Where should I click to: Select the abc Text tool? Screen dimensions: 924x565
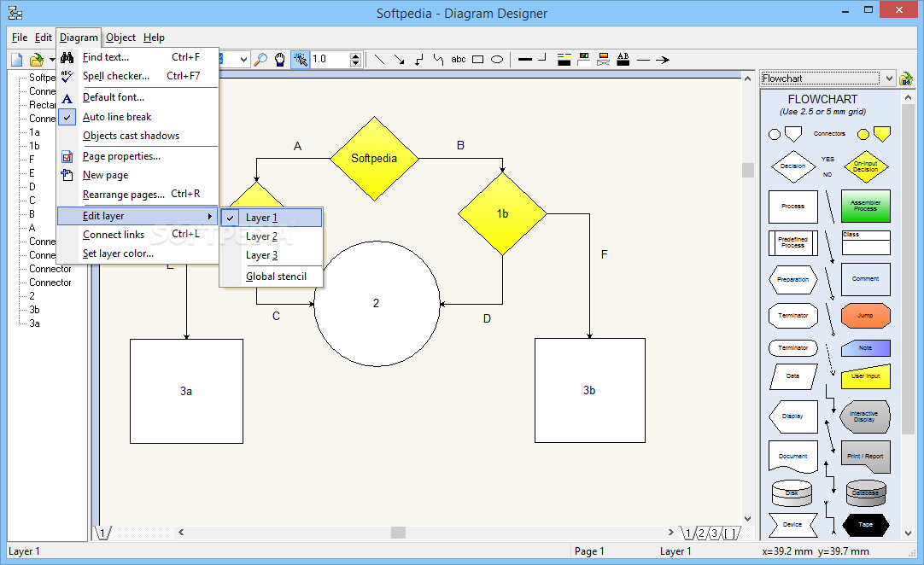459,60
